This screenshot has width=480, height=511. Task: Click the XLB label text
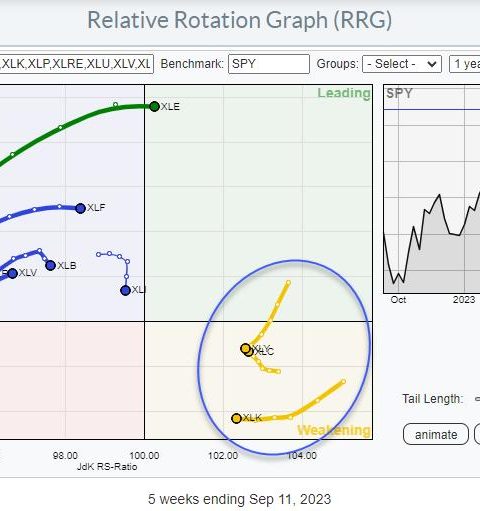click(x=67, y=266)
